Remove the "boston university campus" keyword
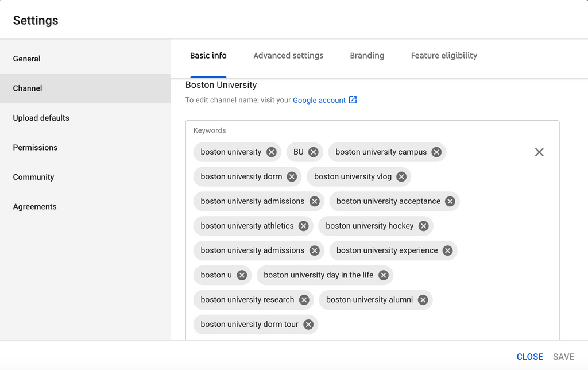588x370 pixels. pyautogui.click(x=436, y=152)
